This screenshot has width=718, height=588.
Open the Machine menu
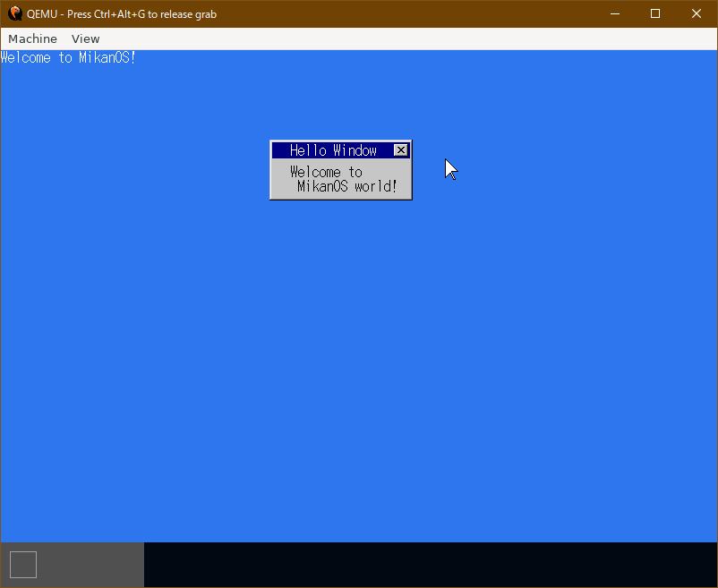[32, 38]
